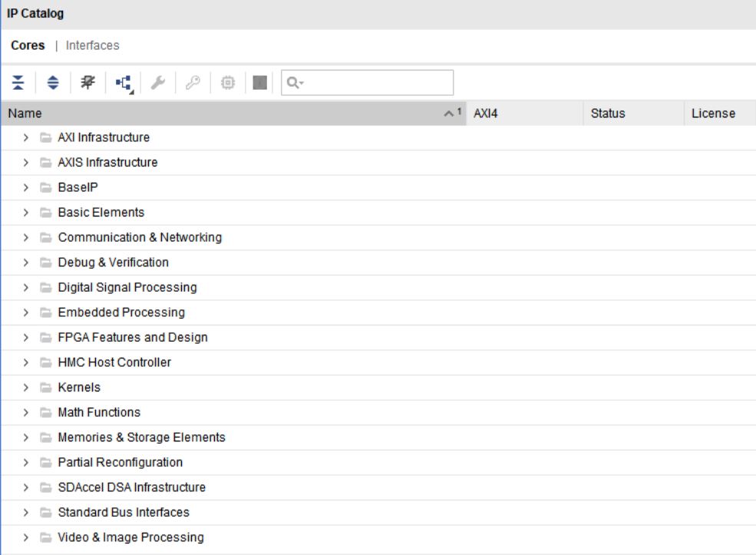Expand Communication & Networking chevron
Viewport: 756px width, 555px height.
click(25, 238)
